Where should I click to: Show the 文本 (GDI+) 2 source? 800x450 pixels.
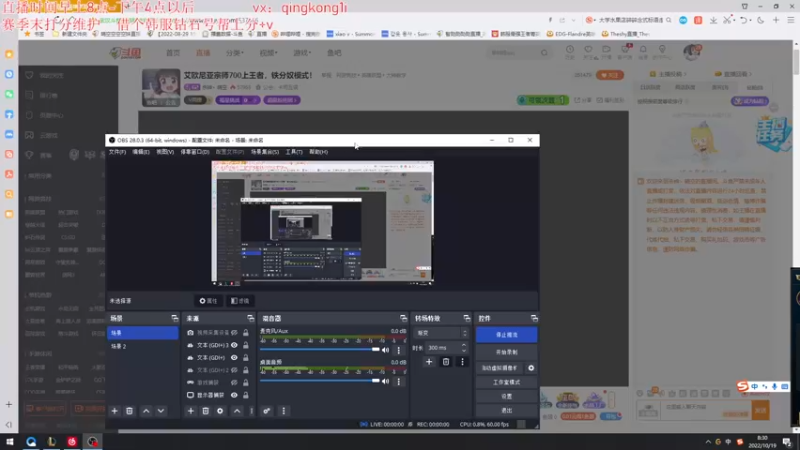click(234, 370)
